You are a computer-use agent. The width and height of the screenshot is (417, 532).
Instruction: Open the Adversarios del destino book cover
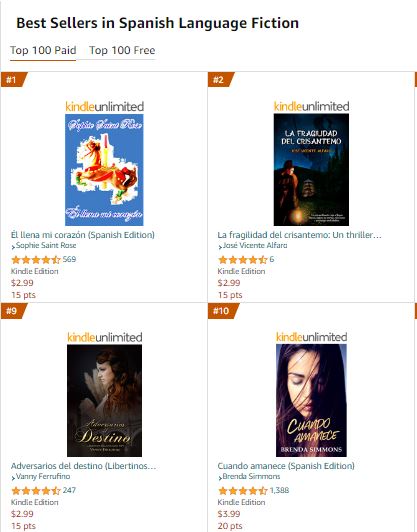(x=105, y=401)
